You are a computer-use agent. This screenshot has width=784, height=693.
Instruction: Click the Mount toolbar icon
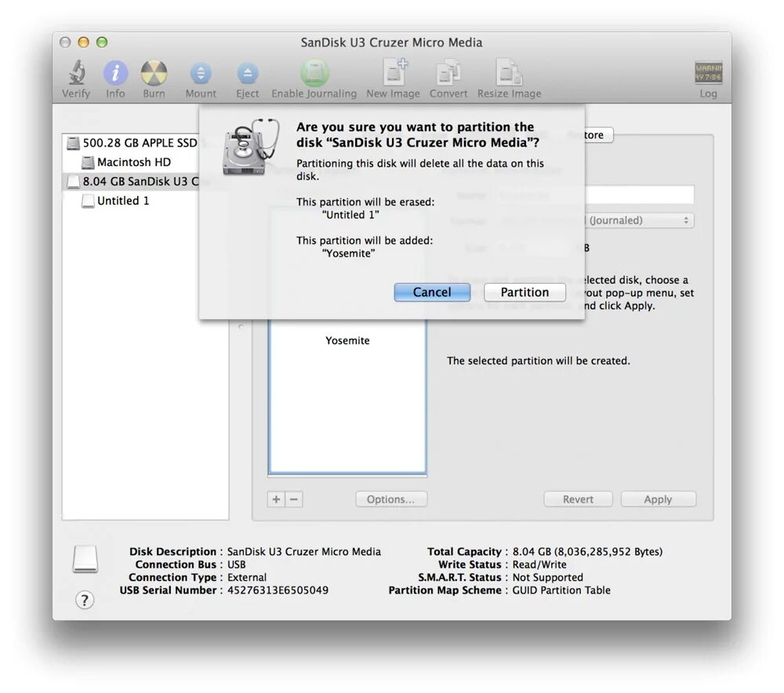point(201,74)
